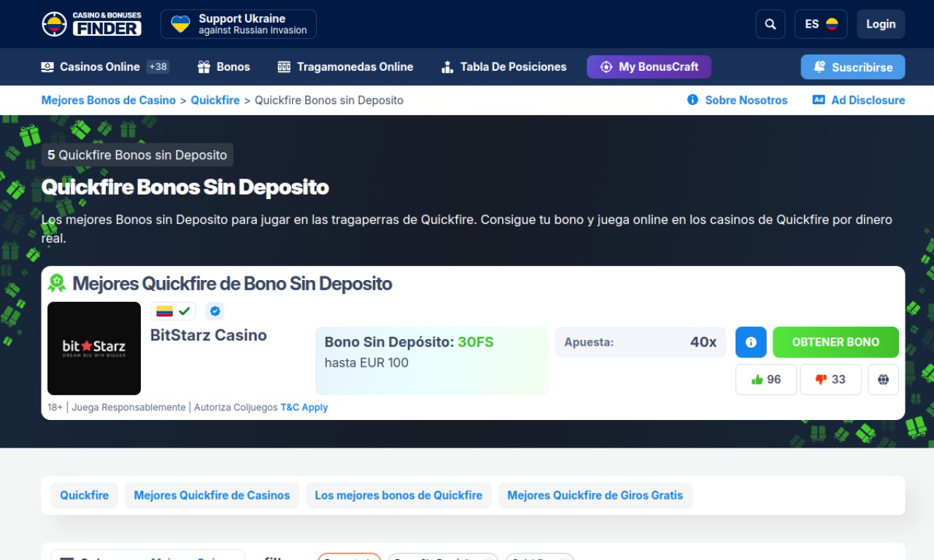Click the Bono Sin Depósito 30FS offer box
Screen dimensions: 934x560
[x=432, y=361]
